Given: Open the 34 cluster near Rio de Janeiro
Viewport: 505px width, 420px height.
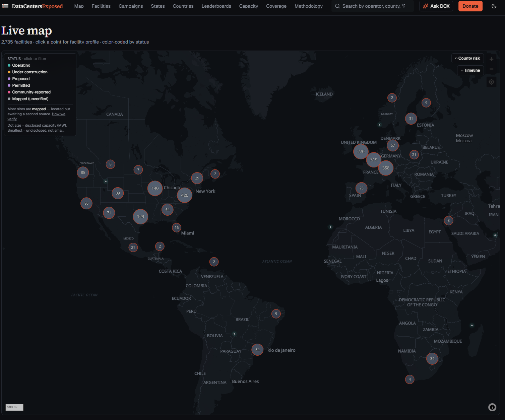Looking at the screenshot, I should [x=257, y=350].
